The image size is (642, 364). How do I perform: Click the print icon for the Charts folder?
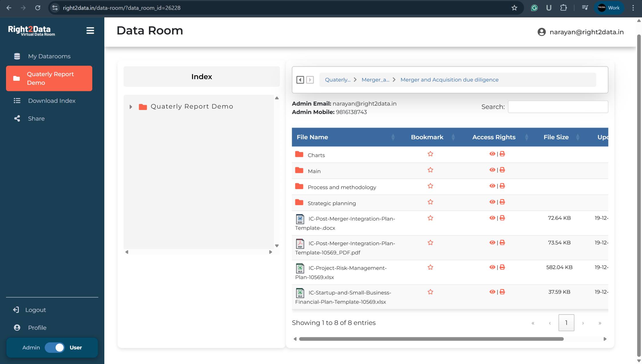pyautogui.click(x=502, y=154)
